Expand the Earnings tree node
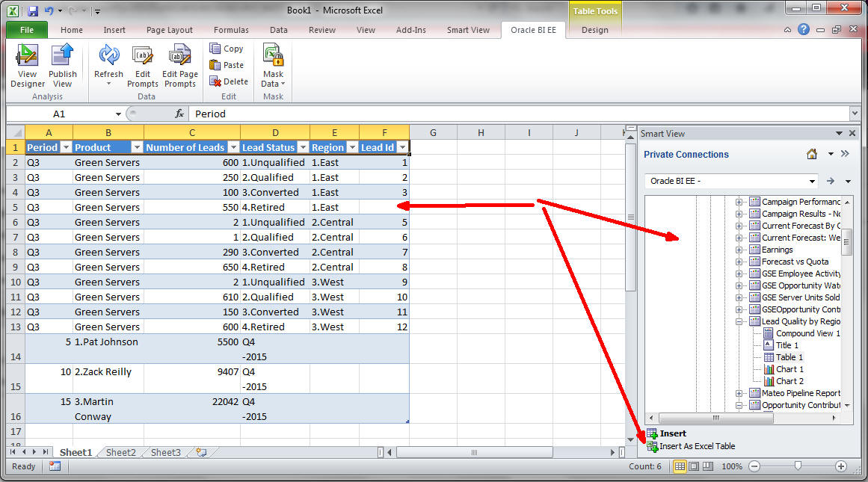 (739, 250)
